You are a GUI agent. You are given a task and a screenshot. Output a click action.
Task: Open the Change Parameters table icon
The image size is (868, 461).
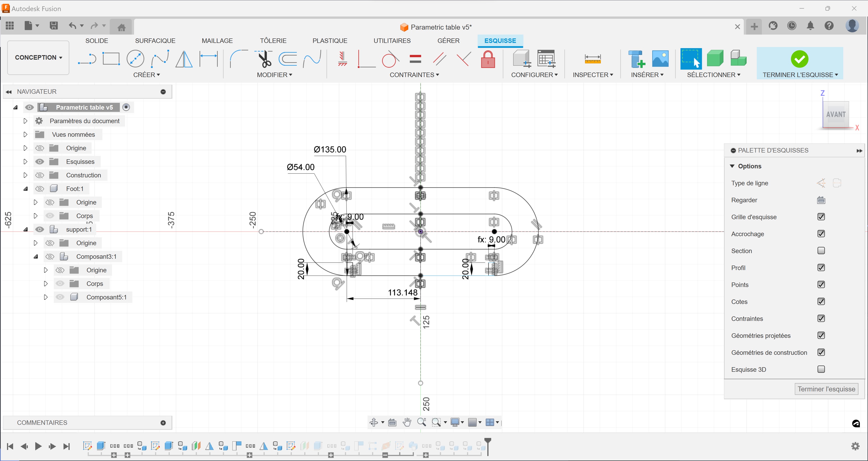tap(546, 59)
